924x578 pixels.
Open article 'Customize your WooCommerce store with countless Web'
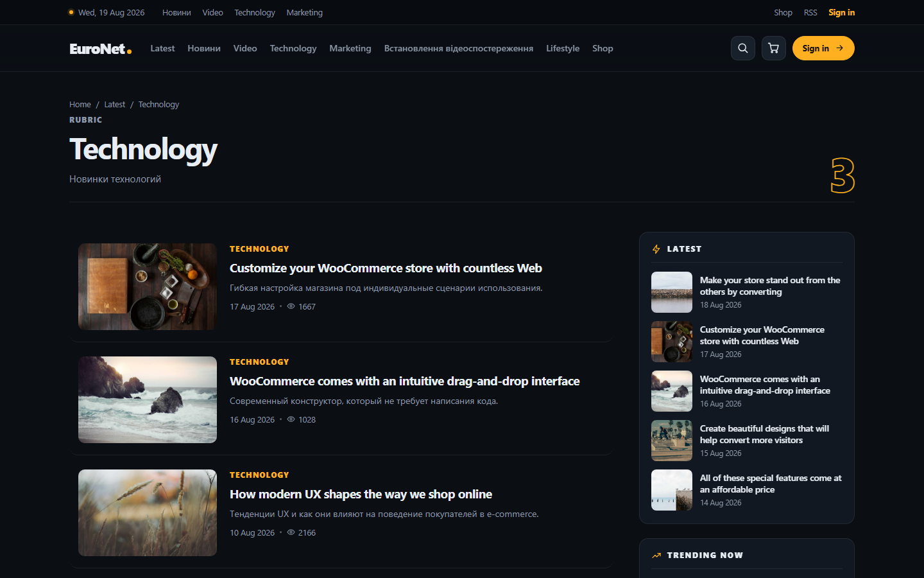point(386,268)
